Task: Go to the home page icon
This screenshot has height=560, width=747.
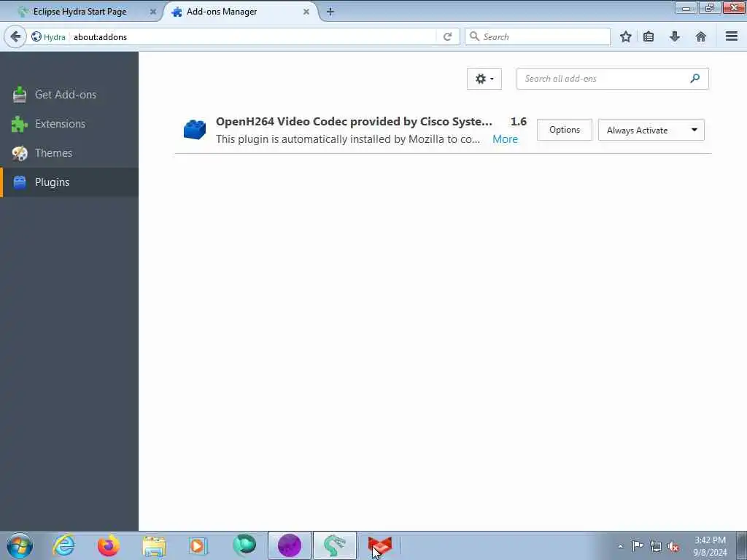Action: pos(701,36)
